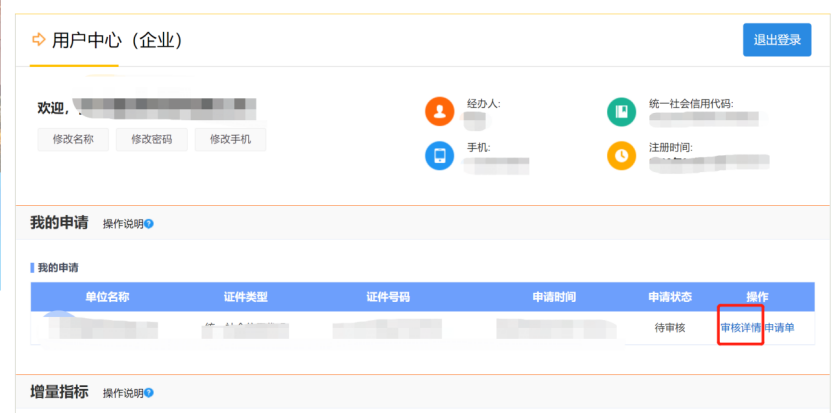
Task: Click the 用户中心（企业） tab title
Action: [x=116, y=41]
